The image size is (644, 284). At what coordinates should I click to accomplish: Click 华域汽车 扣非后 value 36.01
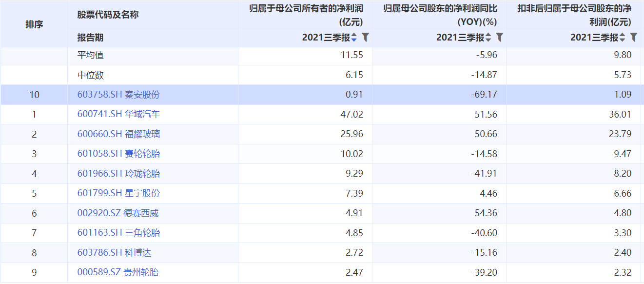tap(620, 114)
